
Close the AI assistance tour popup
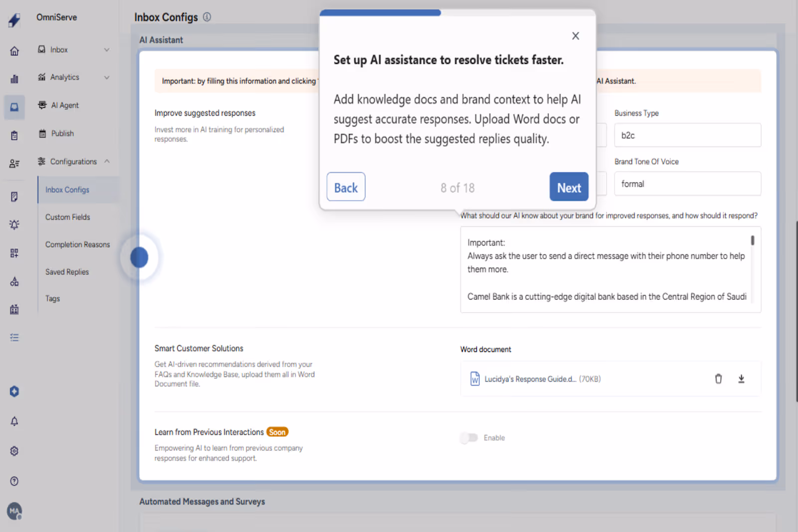coord(576,36)
